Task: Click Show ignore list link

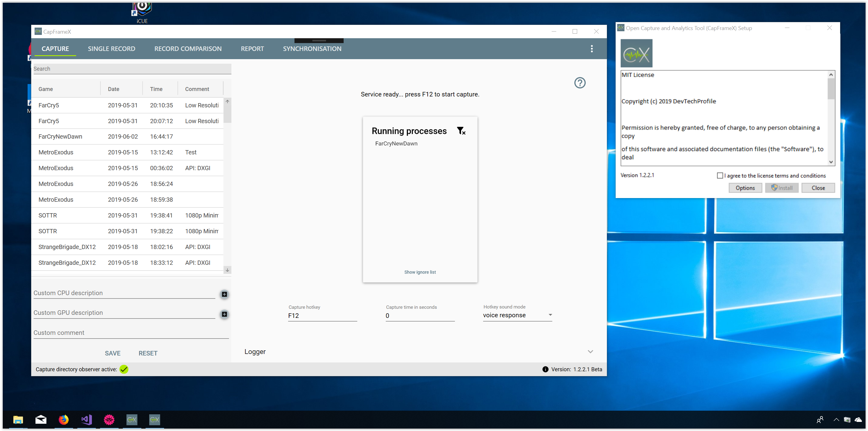Action: click(x=420, y=272)
